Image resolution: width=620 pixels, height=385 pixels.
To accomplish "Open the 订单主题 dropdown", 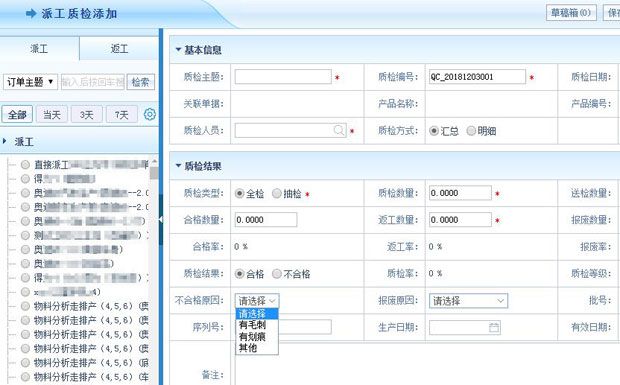I will tap(30, 82).
